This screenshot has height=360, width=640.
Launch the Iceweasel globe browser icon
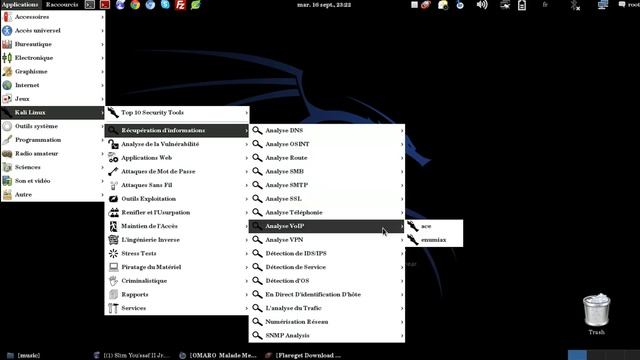tap(120, 5)
